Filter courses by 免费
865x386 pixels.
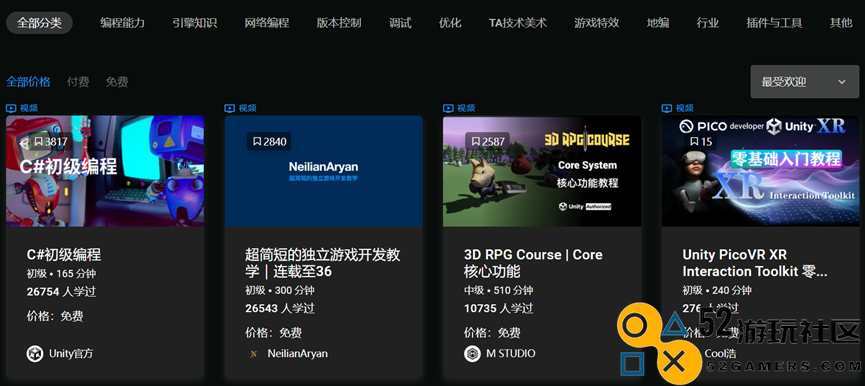[x=117, y=82]
